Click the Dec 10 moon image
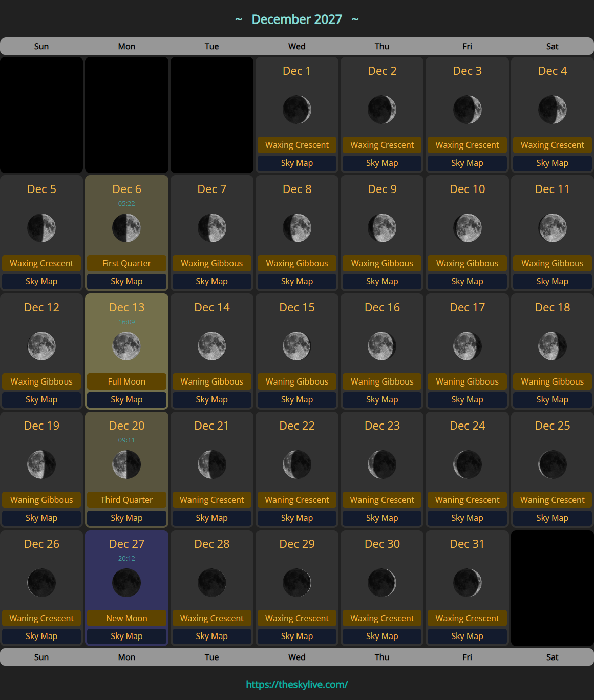 click(468, 228)
